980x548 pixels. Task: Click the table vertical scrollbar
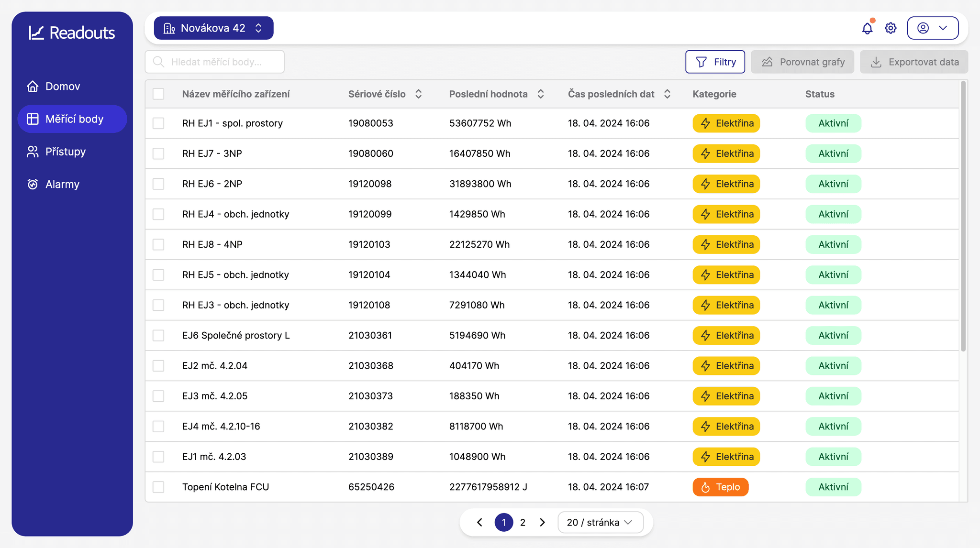[x=963, y=216]
